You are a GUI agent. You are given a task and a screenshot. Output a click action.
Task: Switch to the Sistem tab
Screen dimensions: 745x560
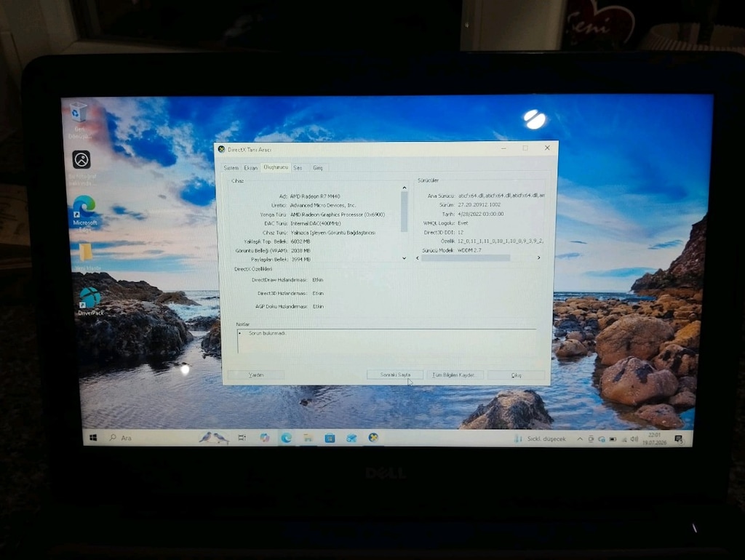(231, 168)
